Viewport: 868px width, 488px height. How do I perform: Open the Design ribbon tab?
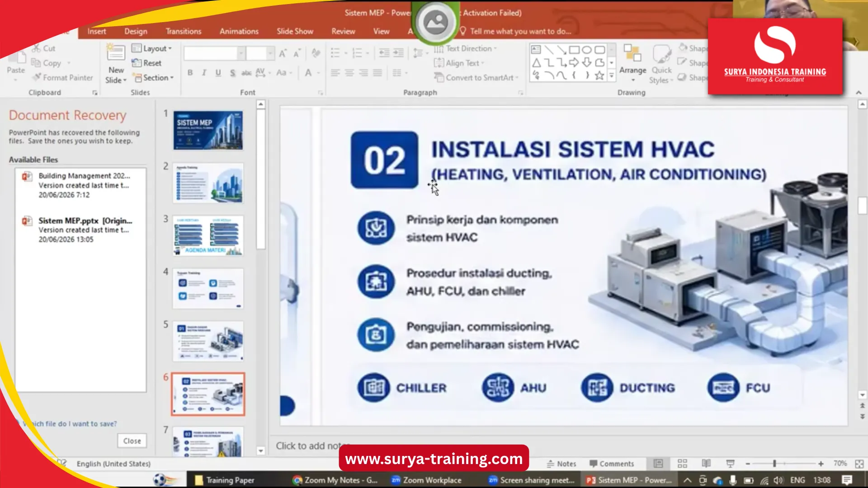[x=136, y=31]
